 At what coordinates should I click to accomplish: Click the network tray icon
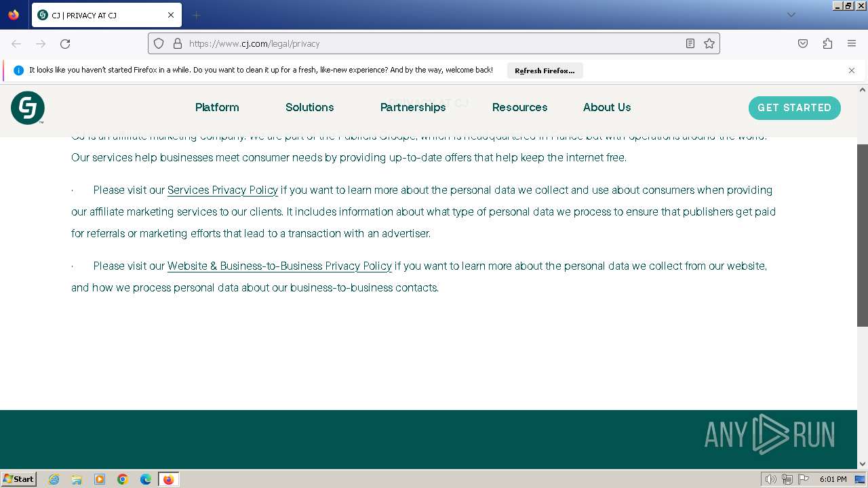coord(787,479)
